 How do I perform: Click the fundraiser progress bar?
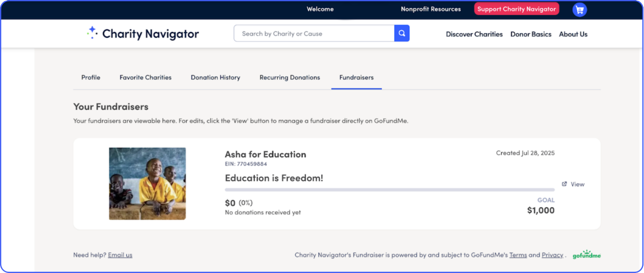pyautogui.click(x=389, y=190)
